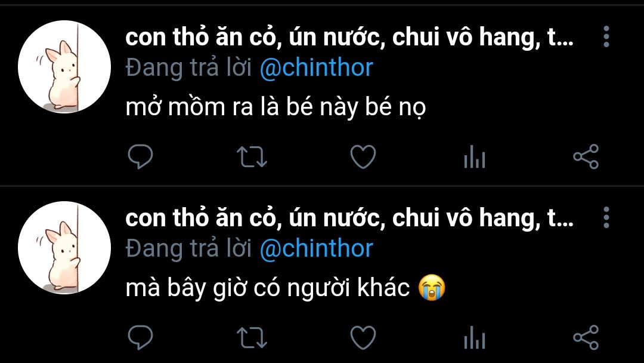Retweet the "mở mồm ra" tweet
Image resolution: width=644 pixels, height=363 pixels.
click(252, 158)
